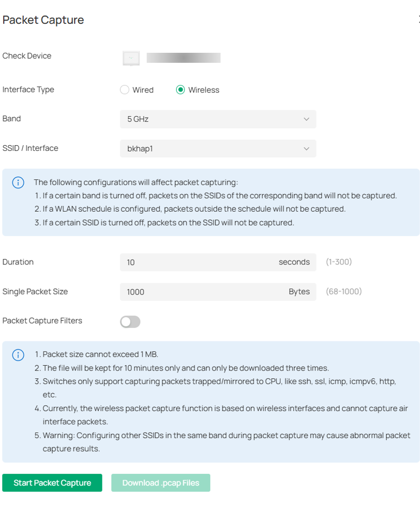
Task: Click the device thumbnail next to Check Device
Action: (x=131, y=58)
